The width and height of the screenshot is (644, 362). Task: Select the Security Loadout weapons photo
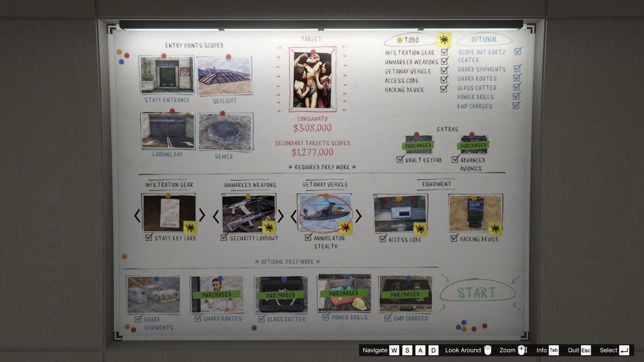coord(249,214)
